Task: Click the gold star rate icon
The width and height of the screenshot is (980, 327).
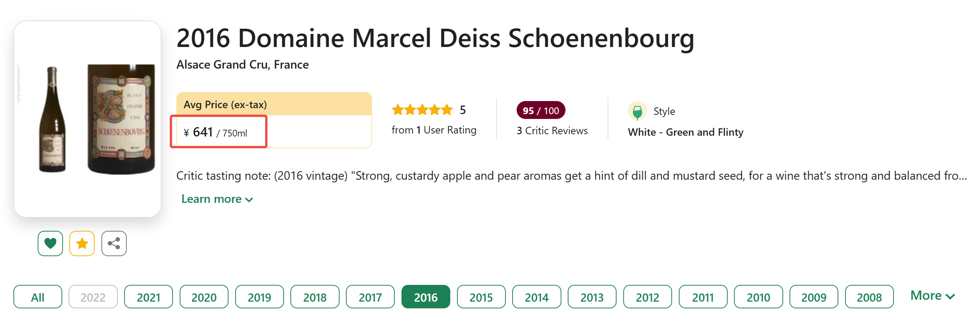Action: click(82, 243)
